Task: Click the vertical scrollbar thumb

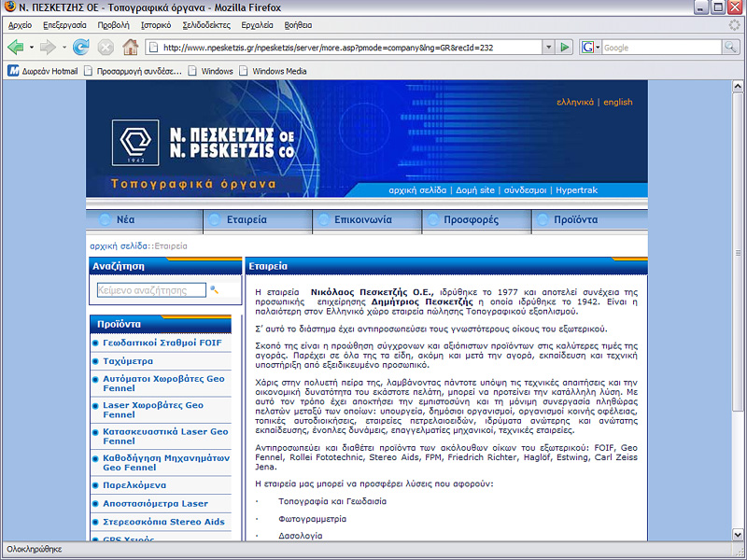Action: [x=738, y=251]
